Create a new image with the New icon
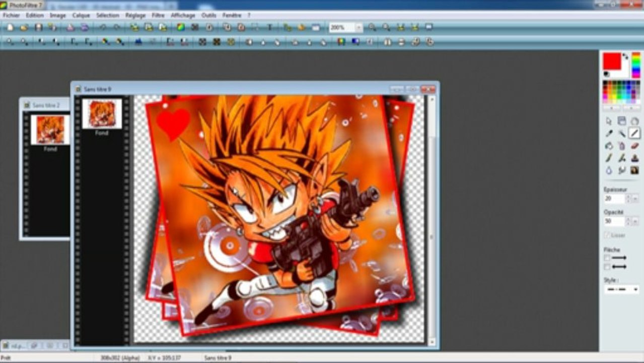This screenshot has height=363, width=644. pyautogui.click(x=10, y=27)
